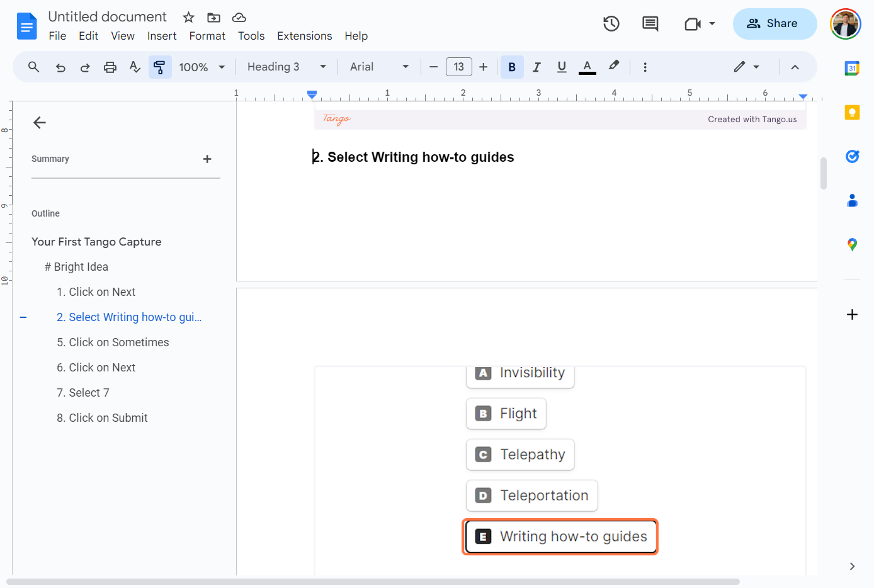Open the highlight color picker
874x588 pixels.
coord(614,66)
